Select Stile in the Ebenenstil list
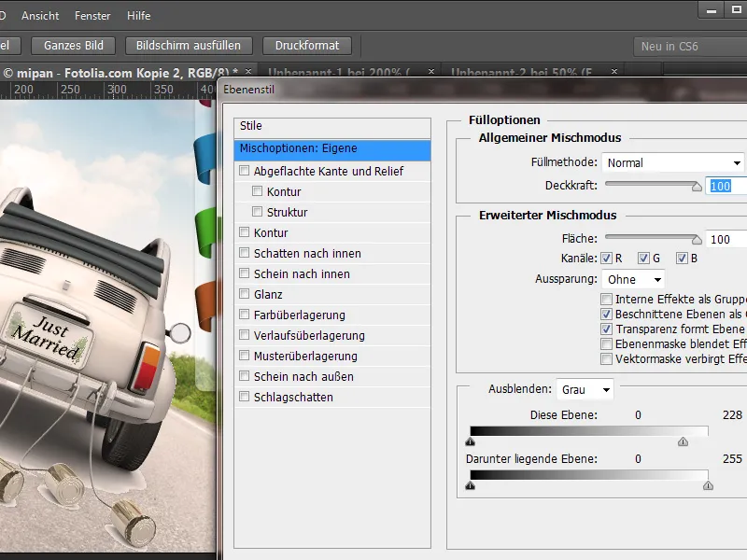747x560 pixels. 332,126
